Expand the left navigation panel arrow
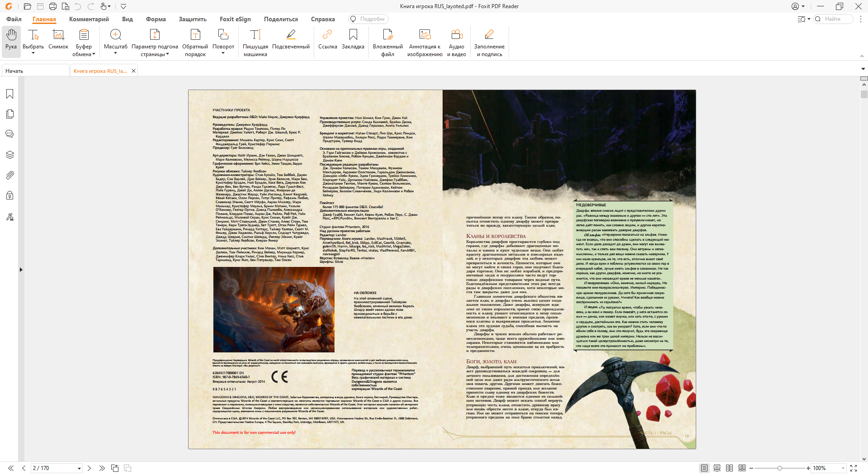Screen dimensions: 868x475 (21, 270)
